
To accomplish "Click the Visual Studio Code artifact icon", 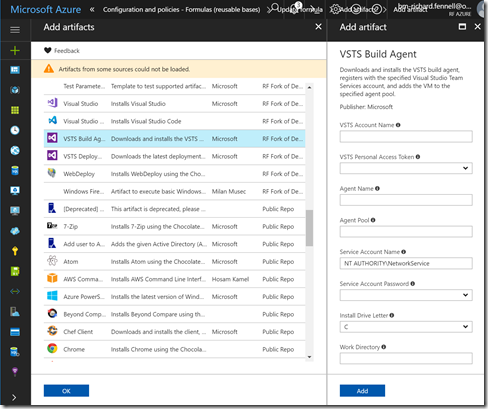I will tap(52, 121).
